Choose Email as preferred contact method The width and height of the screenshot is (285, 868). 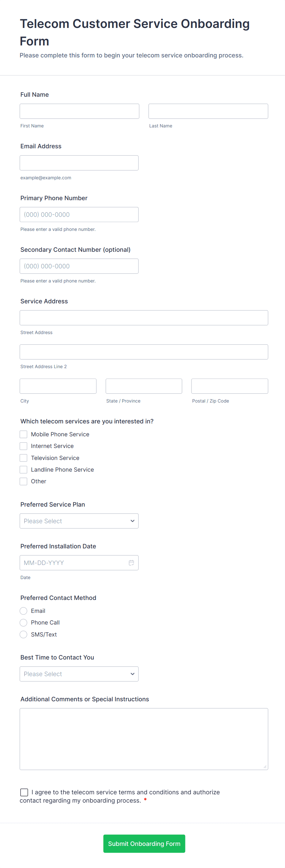click(x=24, y=611)
